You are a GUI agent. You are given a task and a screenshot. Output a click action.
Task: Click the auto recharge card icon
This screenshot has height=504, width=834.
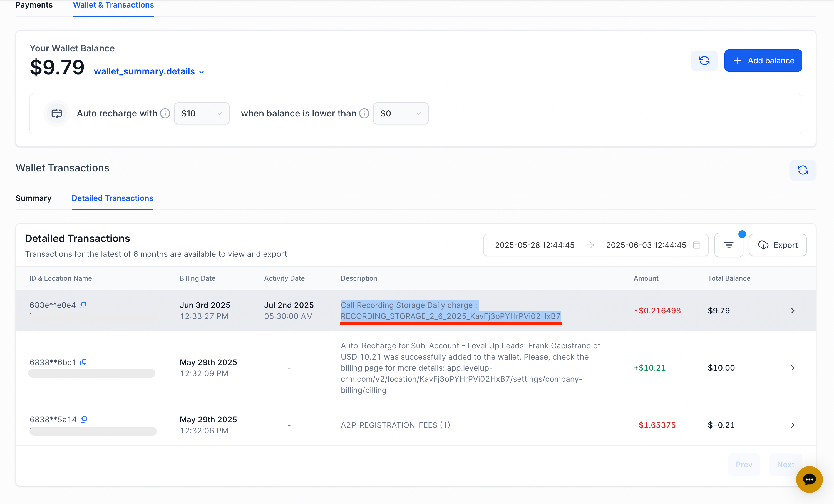[56, 113]
